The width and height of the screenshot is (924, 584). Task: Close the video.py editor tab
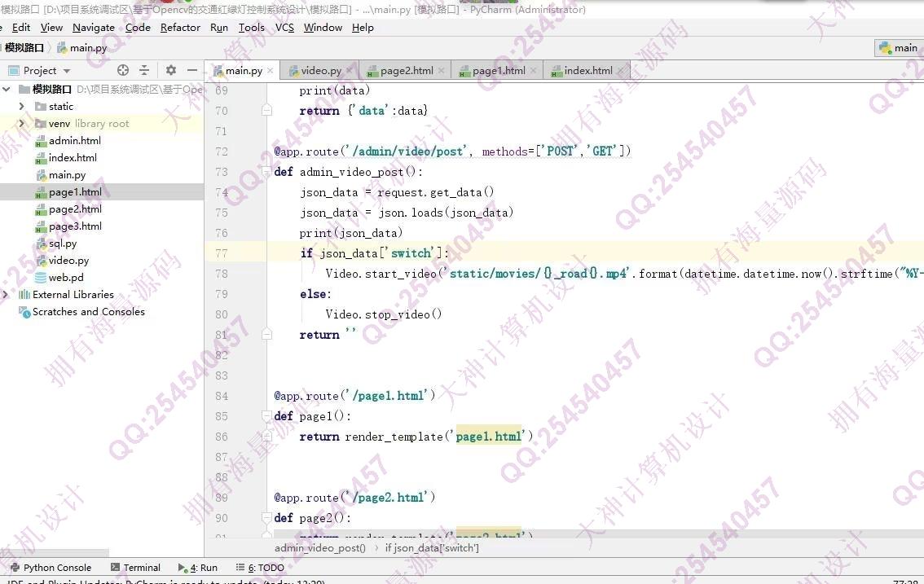(350, 71)
